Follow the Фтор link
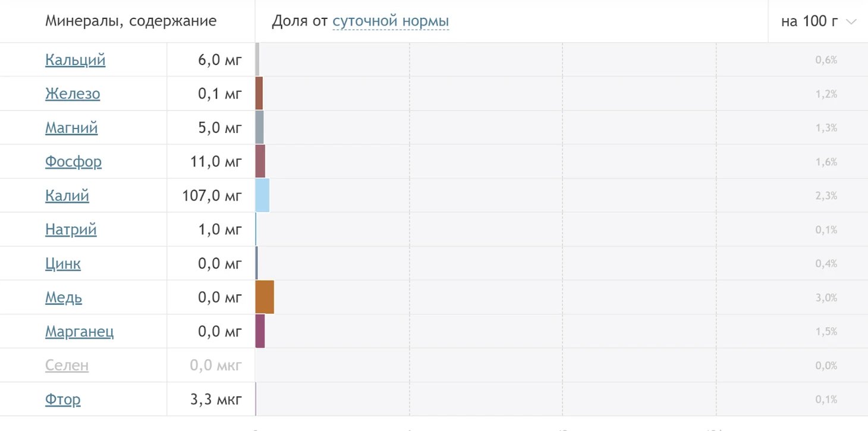Screen dimensions: 868x431 (63, 399)
